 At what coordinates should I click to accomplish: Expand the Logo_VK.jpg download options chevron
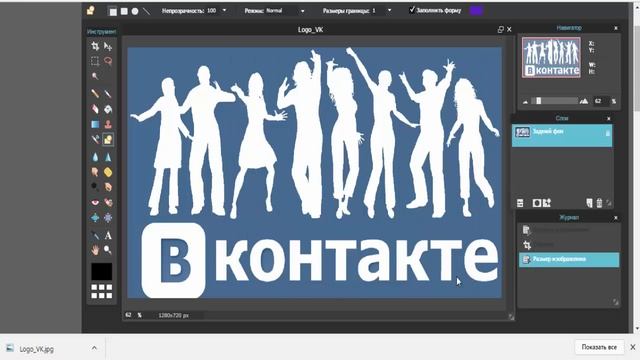click(94, 348)
